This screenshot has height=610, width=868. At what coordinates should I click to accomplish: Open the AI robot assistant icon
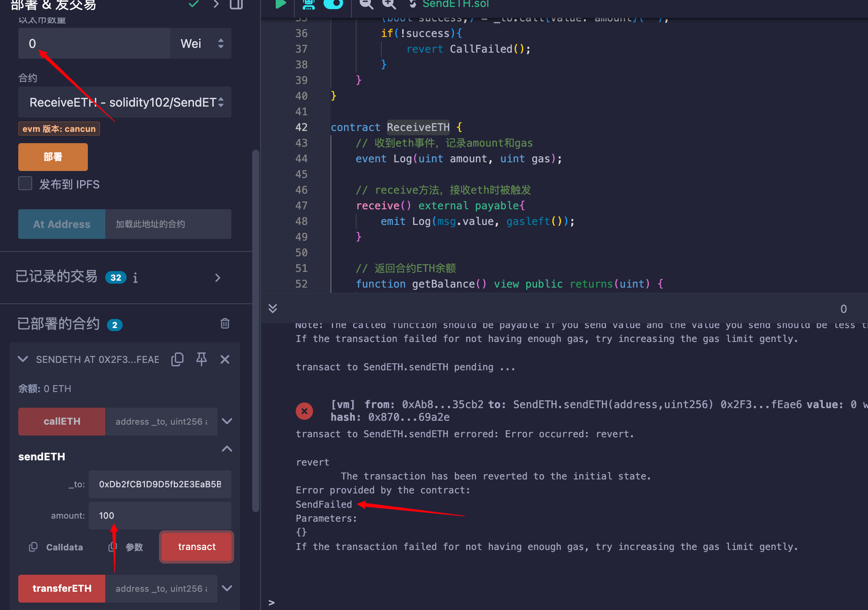(x=309, y=4)
